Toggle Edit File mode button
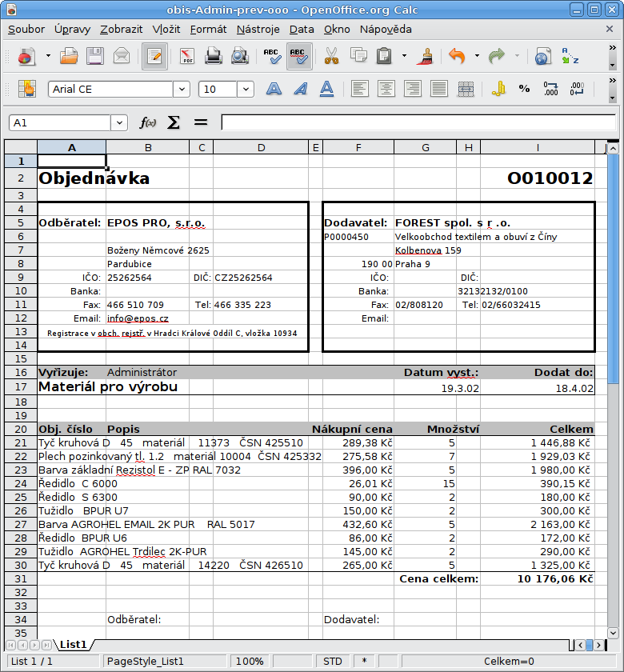The width and height of the screenshot is (624, 672). click(x=154, y=57)
